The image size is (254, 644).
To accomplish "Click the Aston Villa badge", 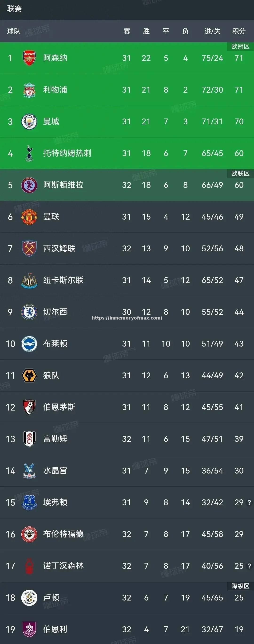I will coord(29,185).
